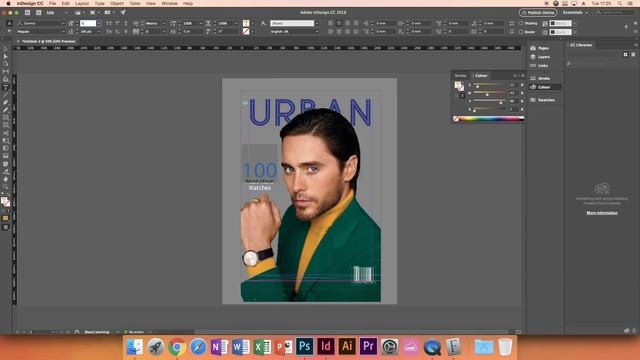Enable the Shading checkbox
This screenshot has width=640, height=360.
521,23
